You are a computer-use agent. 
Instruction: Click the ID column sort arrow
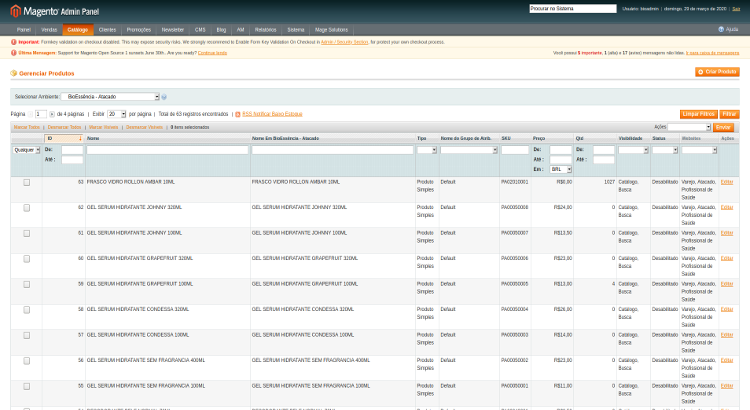pos(80,138)
